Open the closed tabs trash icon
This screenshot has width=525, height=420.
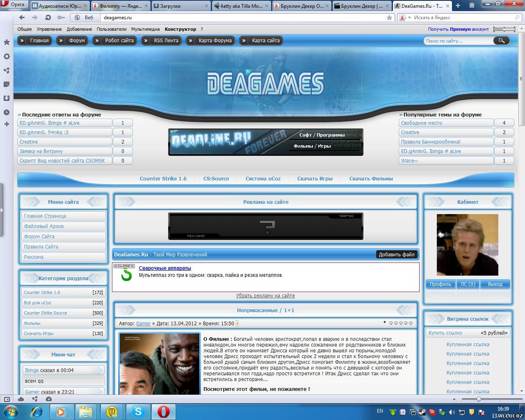(472, 6)
